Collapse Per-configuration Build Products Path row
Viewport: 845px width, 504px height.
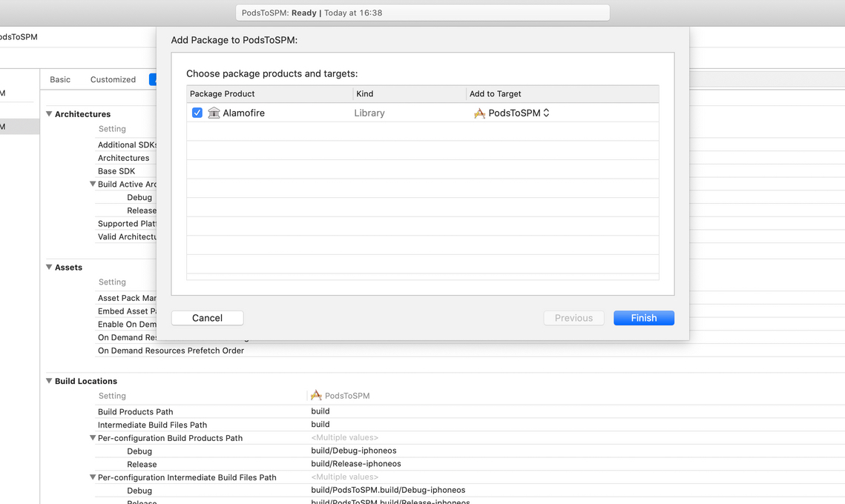[93, 438]
